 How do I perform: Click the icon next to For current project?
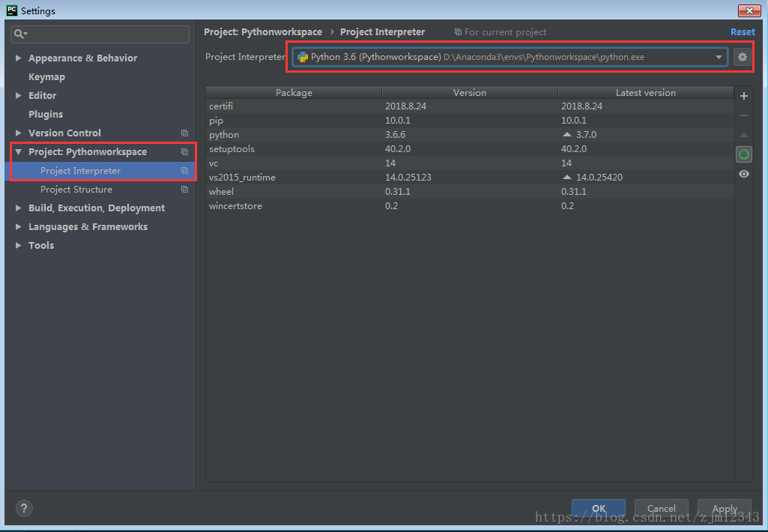(x=458, y=31)
